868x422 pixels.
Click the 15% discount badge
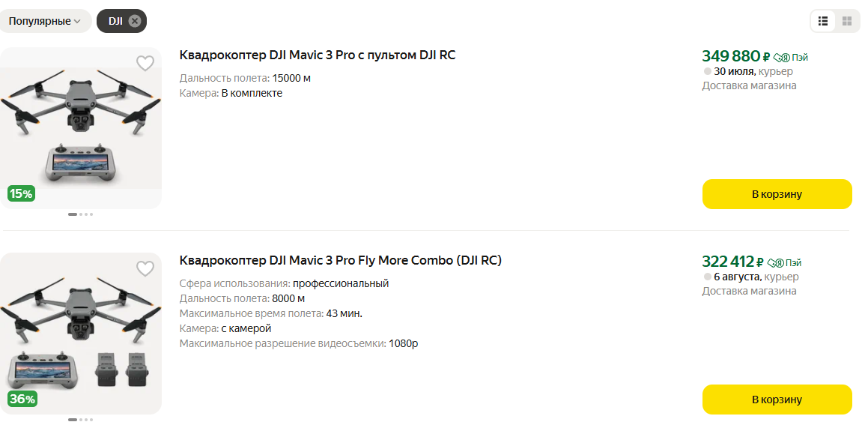click(x=21, y=194)
